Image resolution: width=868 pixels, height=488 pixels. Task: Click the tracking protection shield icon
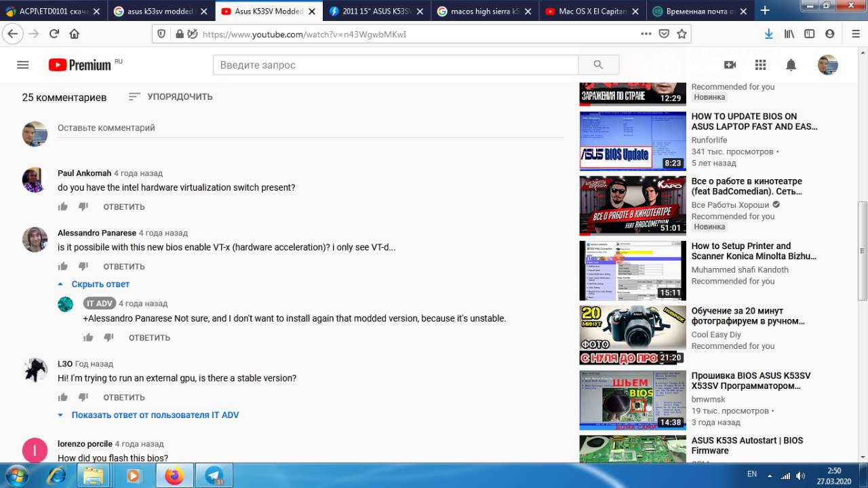(x=161, y=34)
